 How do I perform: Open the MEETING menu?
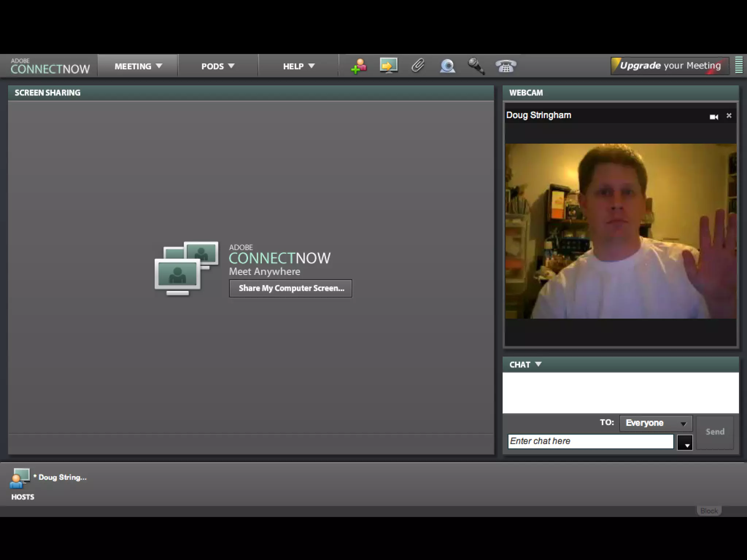pyautogui.click(x=138, y=66)
